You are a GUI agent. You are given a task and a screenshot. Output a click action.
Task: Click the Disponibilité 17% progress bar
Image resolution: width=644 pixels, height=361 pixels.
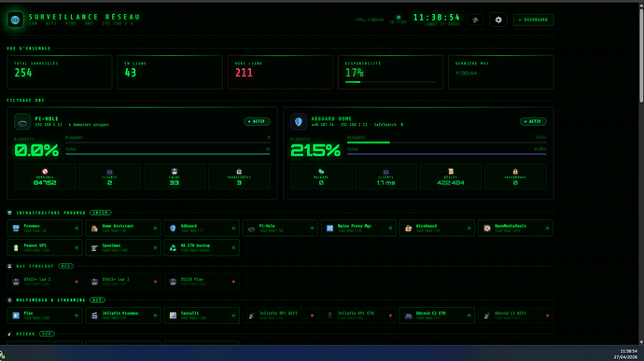[x=390, y=82]
